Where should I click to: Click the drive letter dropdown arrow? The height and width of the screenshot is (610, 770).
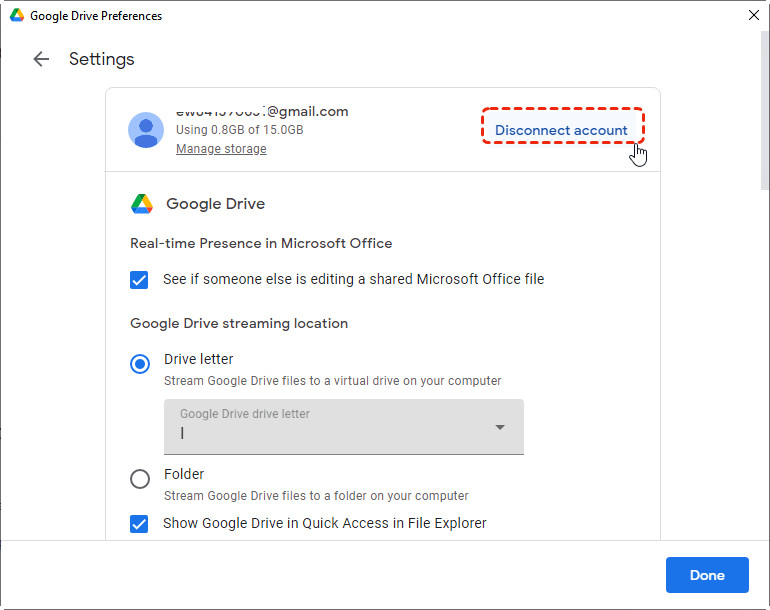point(500,427)
